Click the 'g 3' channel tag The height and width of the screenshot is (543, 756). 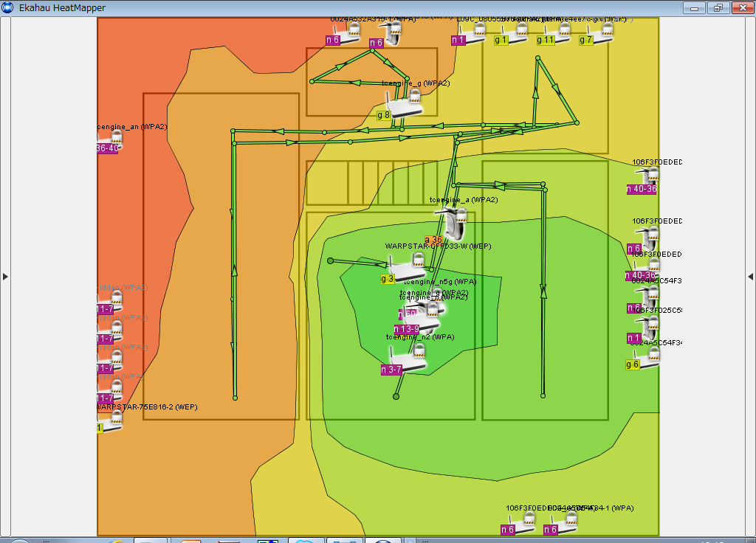[x=387, y=279]
